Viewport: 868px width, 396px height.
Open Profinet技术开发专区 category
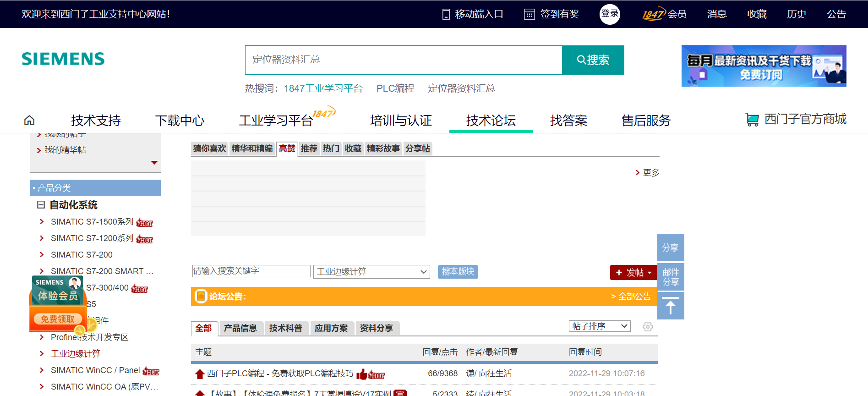(x=90, y=337)
